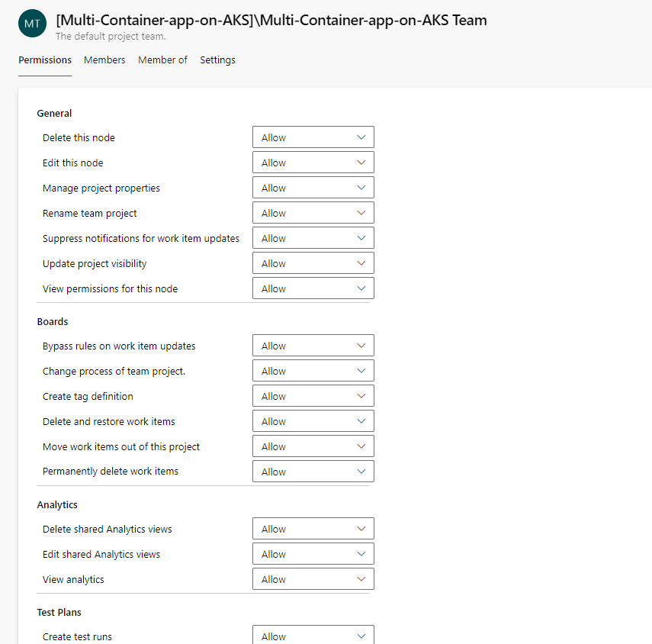
Task: Go to the Settings tab
Action: coord(217,60)
